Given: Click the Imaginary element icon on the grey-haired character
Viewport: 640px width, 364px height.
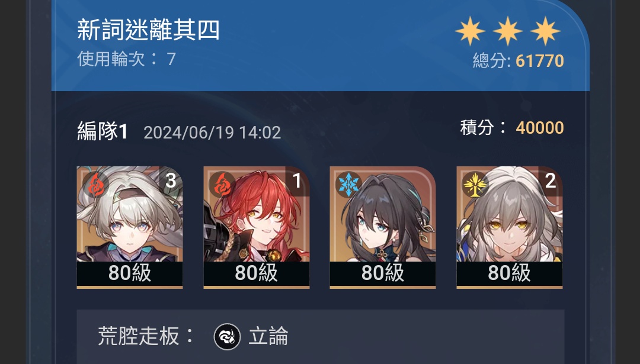Looking at the screenshot, I should pos(475,185).
